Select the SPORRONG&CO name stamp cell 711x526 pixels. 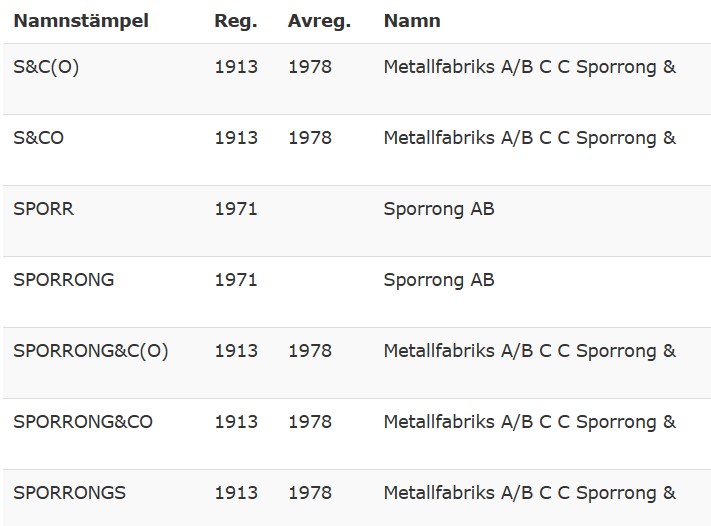pyautogui.click(x=83, y=422)
